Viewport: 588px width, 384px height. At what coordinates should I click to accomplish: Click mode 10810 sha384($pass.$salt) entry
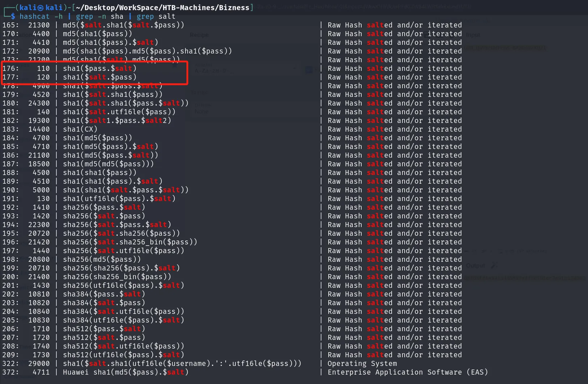[x=104, y=294]
